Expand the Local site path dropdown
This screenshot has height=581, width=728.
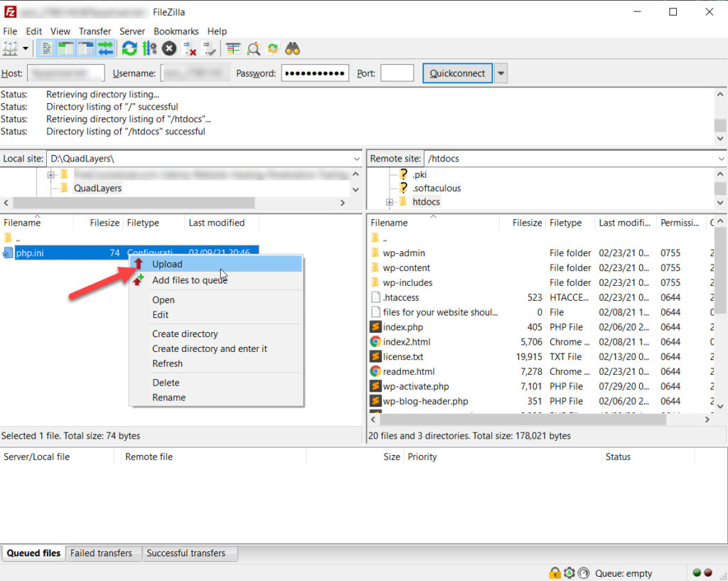(357, 159)
